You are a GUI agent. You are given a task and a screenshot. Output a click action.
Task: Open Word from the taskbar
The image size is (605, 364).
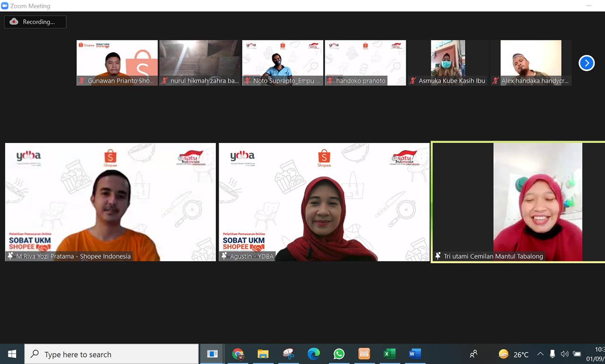click(415, 354)
